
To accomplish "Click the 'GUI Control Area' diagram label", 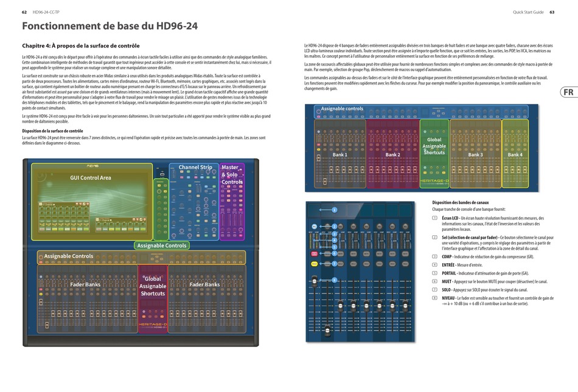I will coord(90,178).
